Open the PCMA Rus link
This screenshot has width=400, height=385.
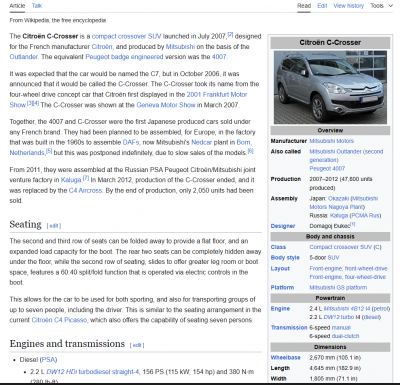pos(365,216)
